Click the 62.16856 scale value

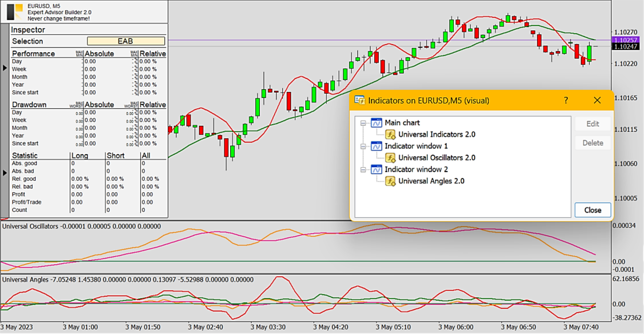pyautogui.click(x=626, y=279)
